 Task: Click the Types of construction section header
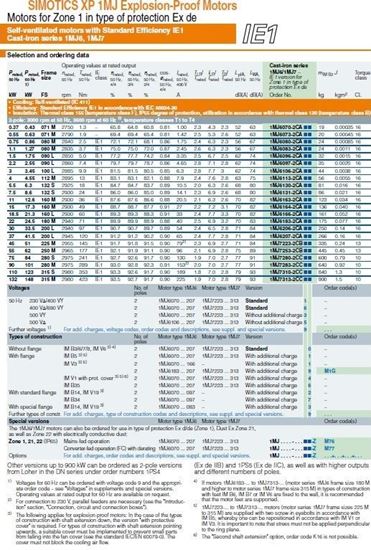35,337
